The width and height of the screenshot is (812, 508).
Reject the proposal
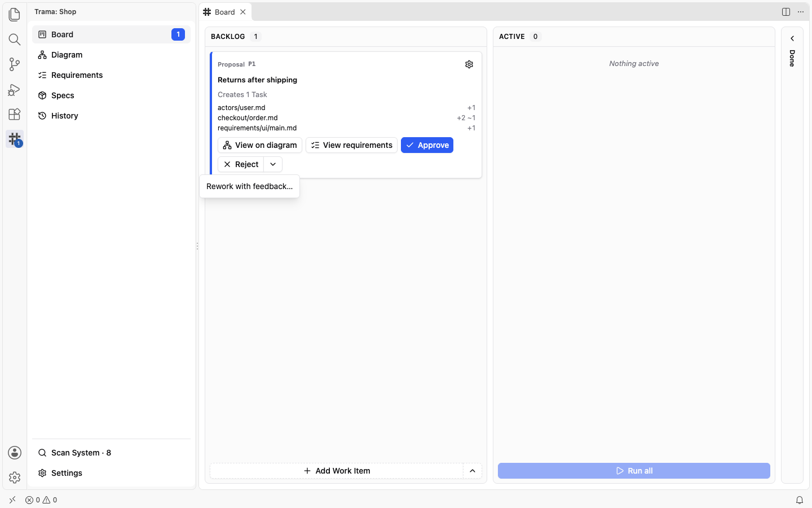pos(241,164)
